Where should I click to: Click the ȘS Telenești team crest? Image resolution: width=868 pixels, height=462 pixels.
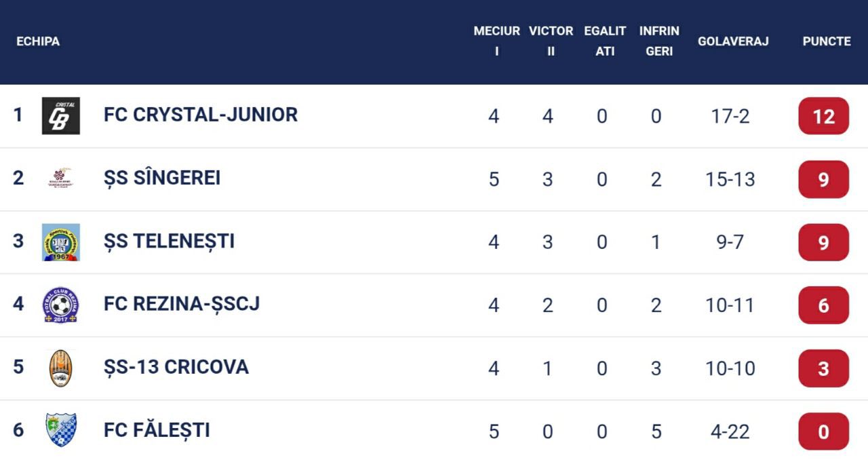[61, 242]
